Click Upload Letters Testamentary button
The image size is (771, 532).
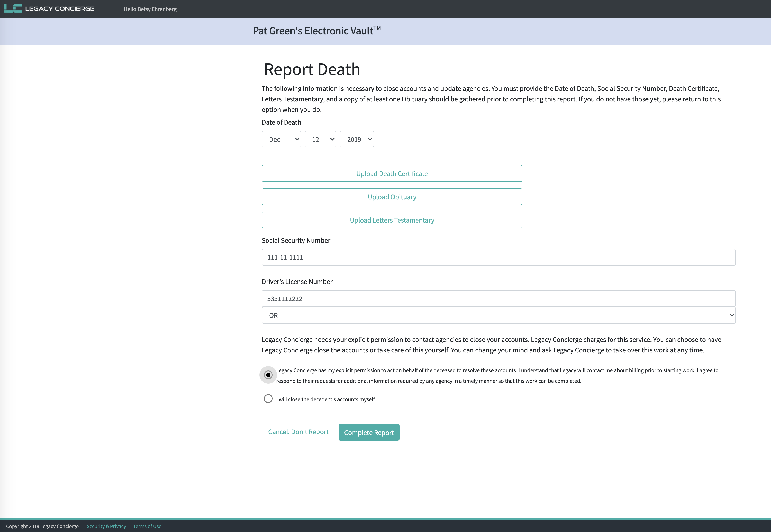(392, 220)
